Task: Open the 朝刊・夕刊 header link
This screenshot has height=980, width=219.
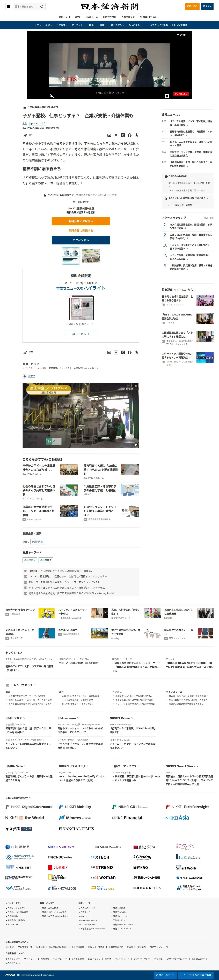Action: pyautogui.click(x=64, y=17)
